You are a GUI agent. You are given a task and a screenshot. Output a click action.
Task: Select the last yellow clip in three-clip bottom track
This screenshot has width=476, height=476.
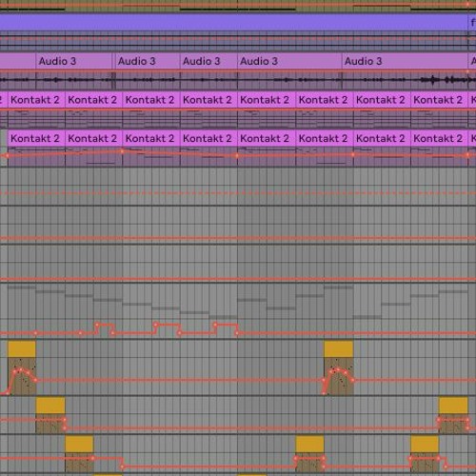pyautogui.click(x=425, y=444)
